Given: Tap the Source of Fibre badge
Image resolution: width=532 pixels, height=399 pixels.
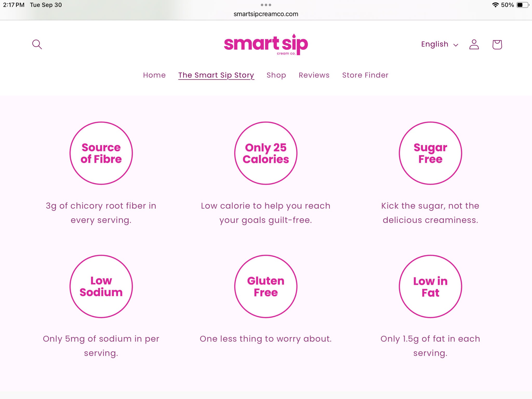Looking at the screenshot, I should click(x=101, y=153).
